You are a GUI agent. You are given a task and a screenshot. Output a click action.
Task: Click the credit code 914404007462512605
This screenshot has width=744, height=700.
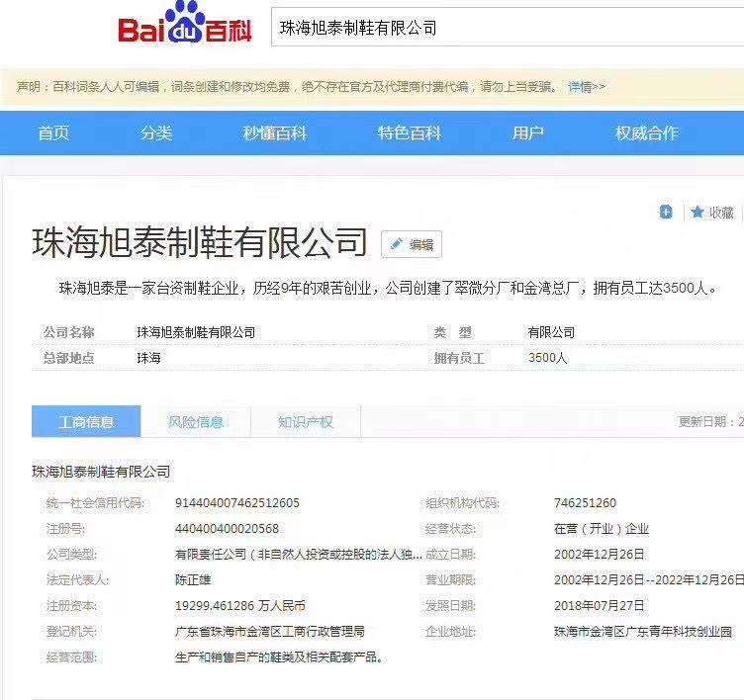coord(236,503)
